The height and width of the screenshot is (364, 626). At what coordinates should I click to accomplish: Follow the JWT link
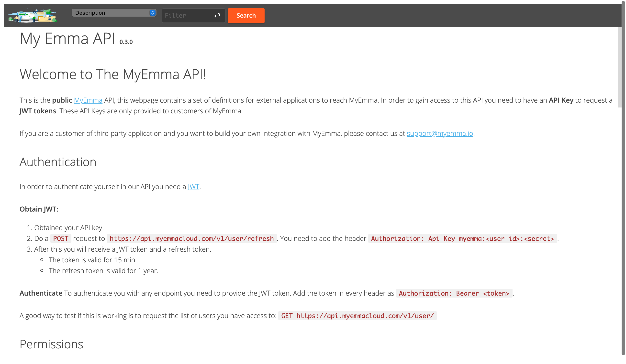pos(193,187)
